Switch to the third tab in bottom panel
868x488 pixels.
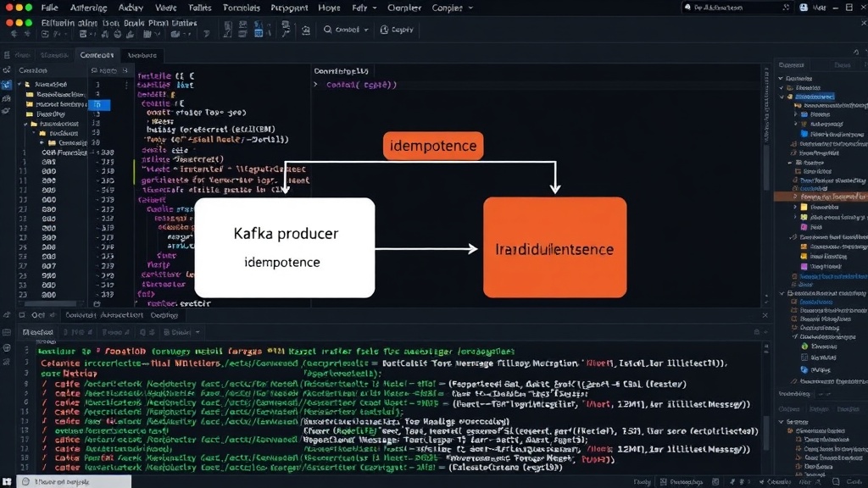coord(164,315)
